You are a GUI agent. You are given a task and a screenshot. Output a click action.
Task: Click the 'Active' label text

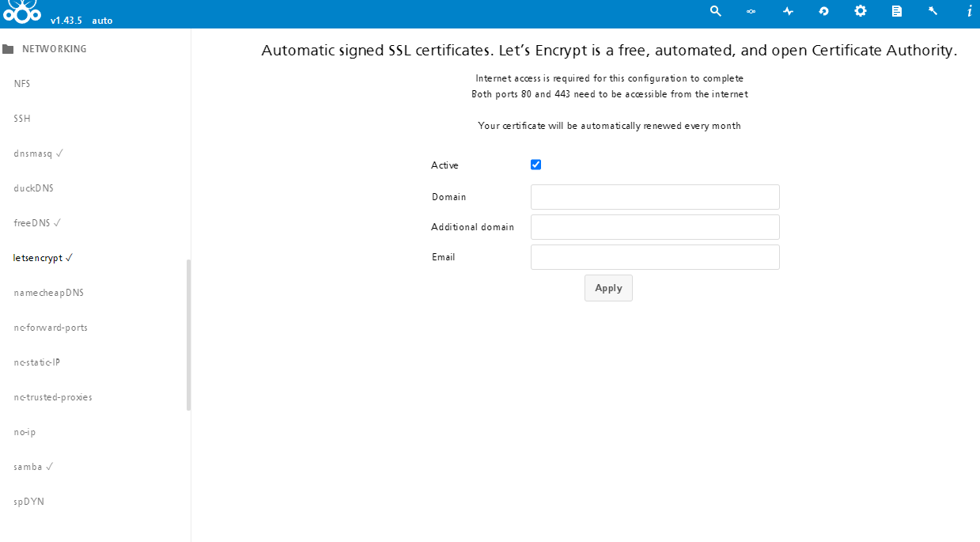tap(445, 165)
